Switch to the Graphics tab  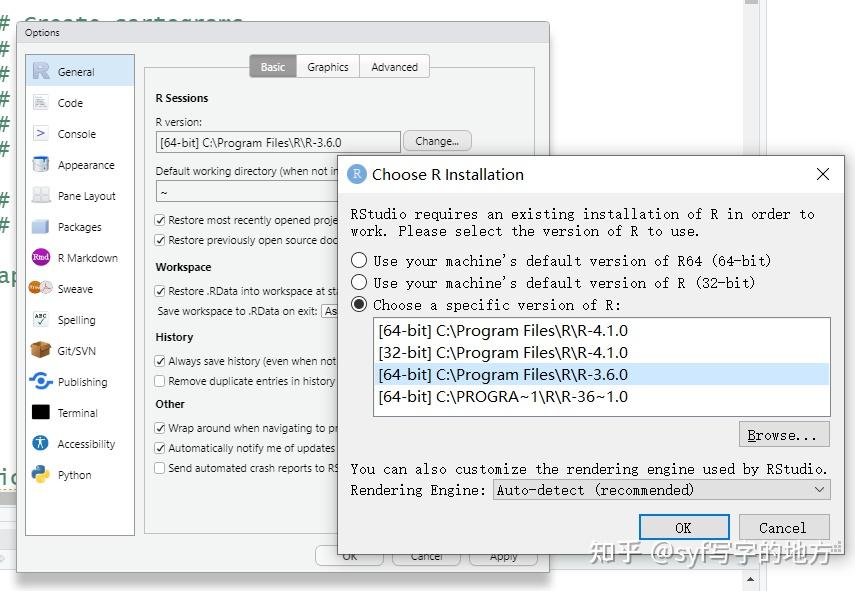pos(328,67)
